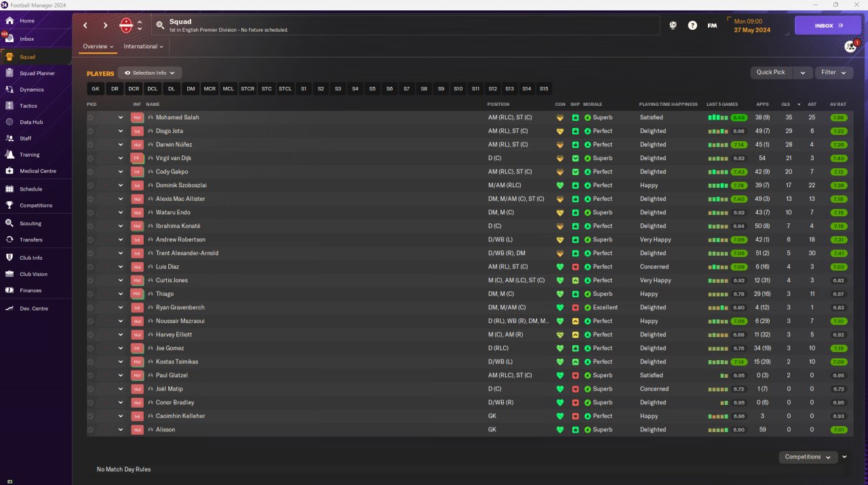Expand the chevron beside Competitions dropdown
Image resolution: width=868 pixels, height=485 pixels.
[845, 457]
